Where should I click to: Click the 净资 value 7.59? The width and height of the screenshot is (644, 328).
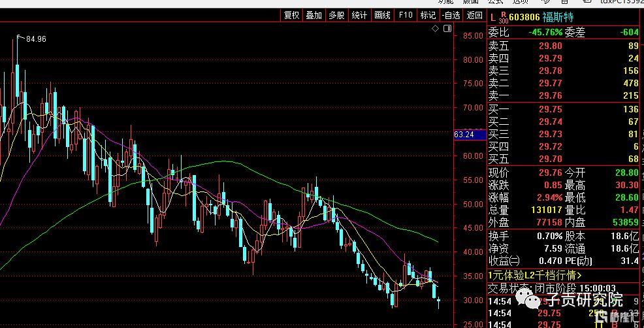553,249
